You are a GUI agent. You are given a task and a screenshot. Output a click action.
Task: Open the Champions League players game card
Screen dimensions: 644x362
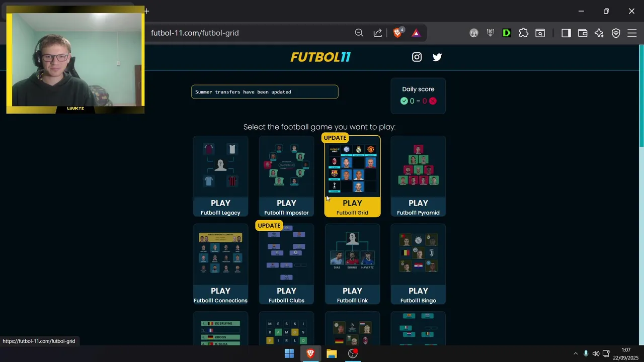[x=352, y=329]
